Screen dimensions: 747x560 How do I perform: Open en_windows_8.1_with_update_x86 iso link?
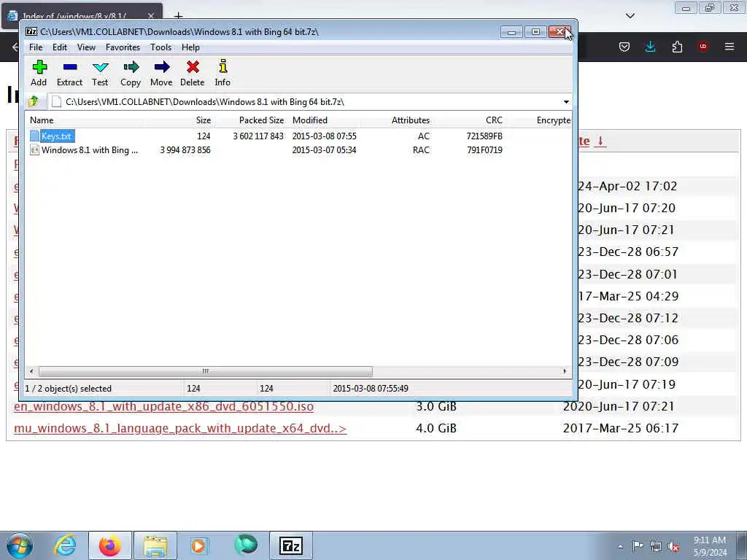coord(164,406)
